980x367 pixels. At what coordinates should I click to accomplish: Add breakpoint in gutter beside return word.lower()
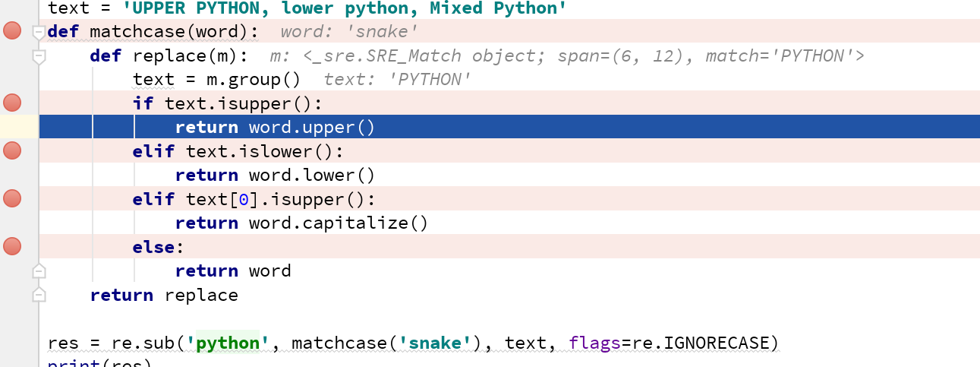pos(12,175)
